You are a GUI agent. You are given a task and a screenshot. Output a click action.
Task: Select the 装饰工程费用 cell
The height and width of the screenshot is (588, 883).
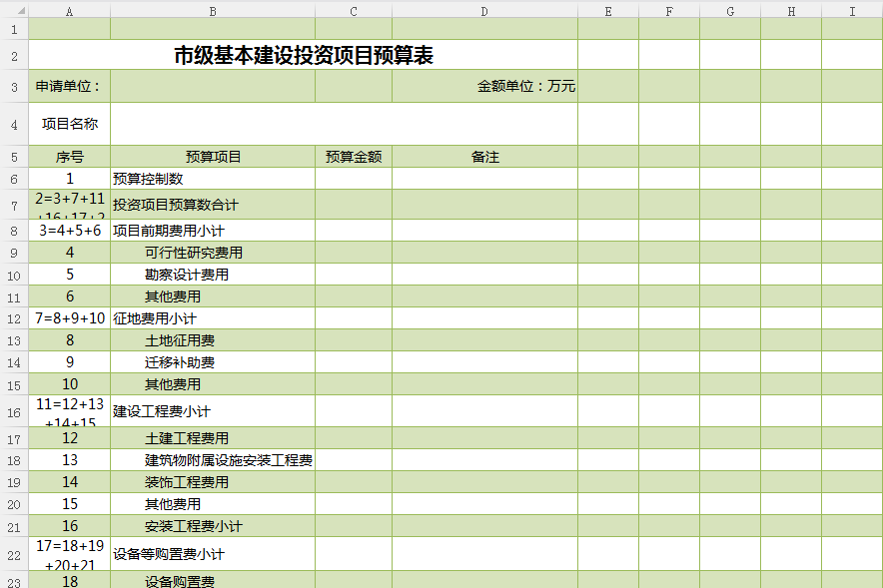click(213, 482)
